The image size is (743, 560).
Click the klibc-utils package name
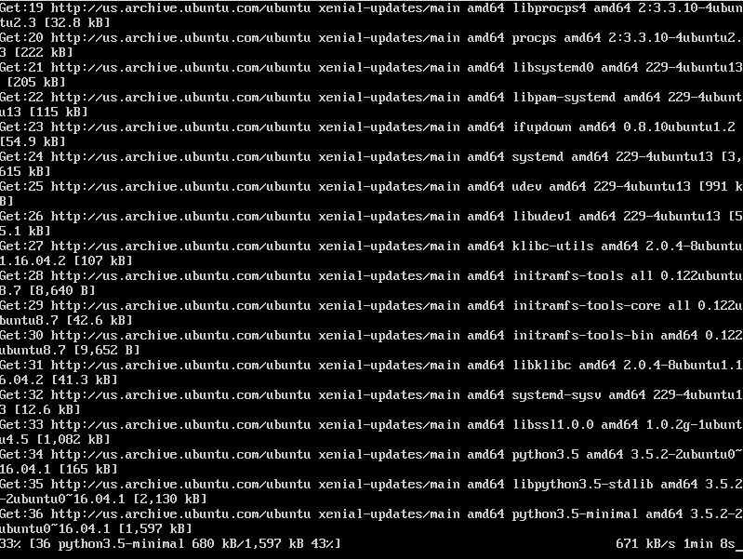click(552, 247)
